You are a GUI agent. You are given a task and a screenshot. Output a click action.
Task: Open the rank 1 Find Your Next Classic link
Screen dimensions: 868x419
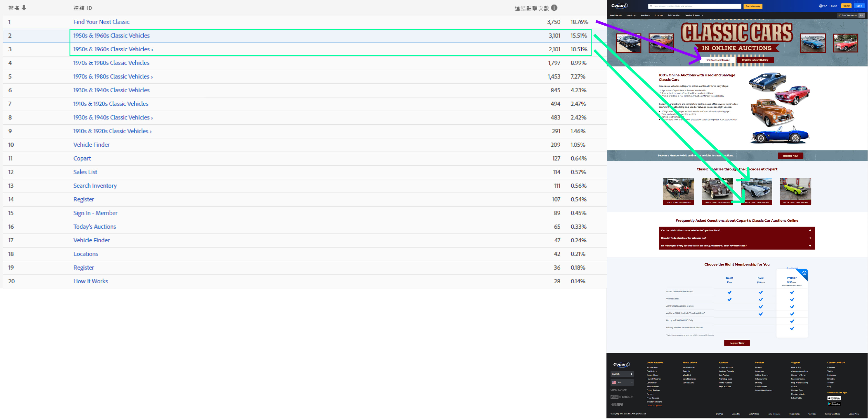point(101,22)
